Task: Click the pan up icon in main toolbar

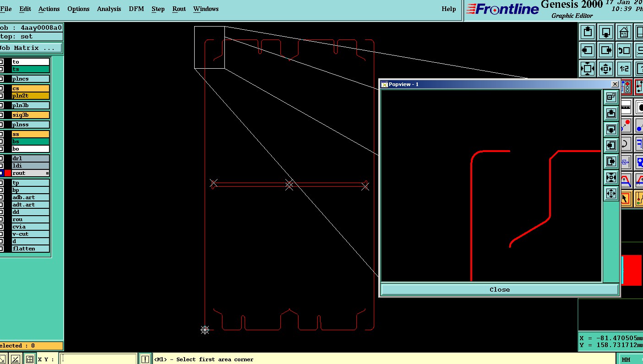Action: click(588, 33)
